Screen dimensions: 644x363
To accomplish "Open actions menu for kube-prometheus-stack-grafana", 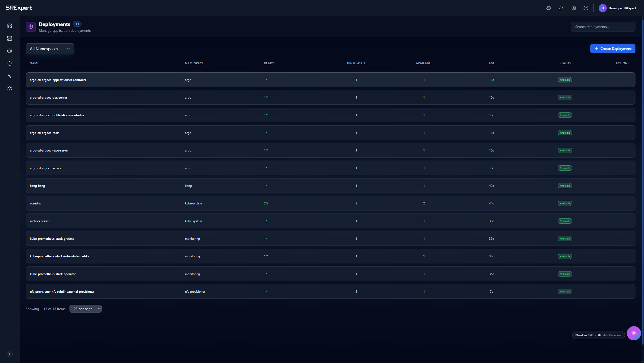I will coord(628,238).
